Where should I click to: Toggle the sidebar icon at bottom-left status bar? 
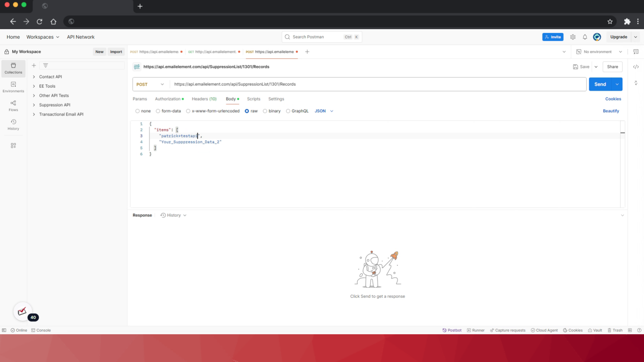4,330
